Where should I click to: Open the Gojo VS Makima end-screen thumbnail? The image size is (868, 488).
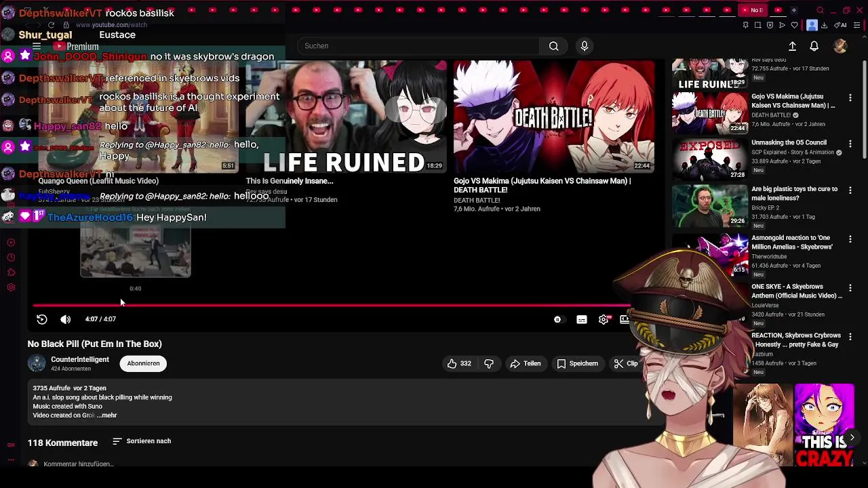(x=554, y=117)
